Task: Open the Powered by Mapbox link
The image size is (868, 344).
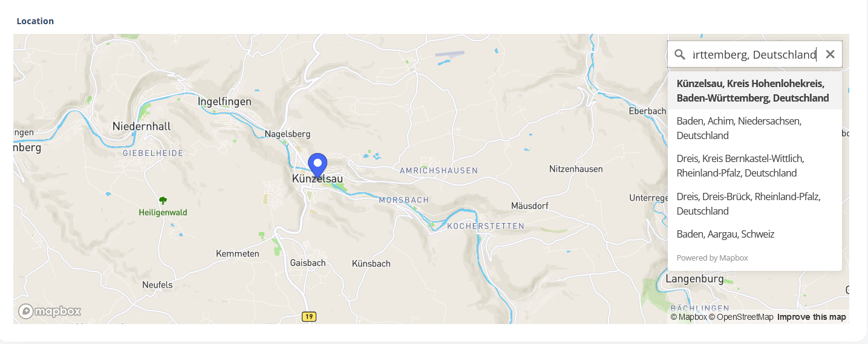Action: [x=712, y=258]
